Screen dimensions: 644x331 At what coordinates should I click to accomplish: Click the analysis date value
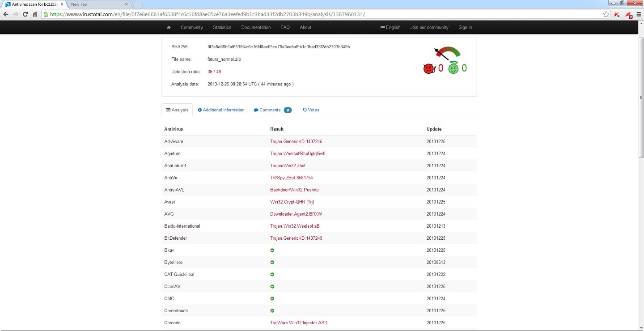click(x=250, y=84)
